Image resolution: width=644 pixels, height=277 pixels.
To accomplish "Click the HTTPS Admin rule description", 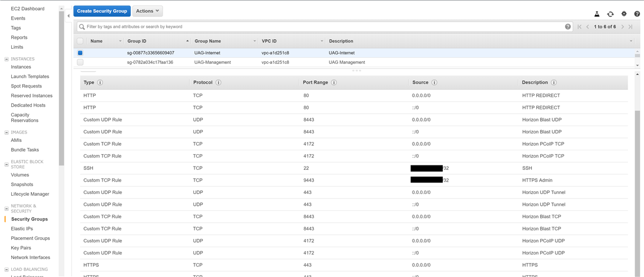I will coord(538,181).
